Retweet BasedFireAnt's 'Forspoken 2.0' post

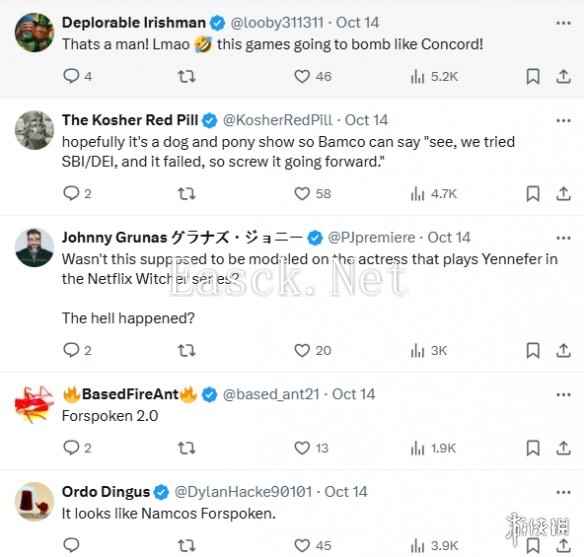tap(186, 448)
